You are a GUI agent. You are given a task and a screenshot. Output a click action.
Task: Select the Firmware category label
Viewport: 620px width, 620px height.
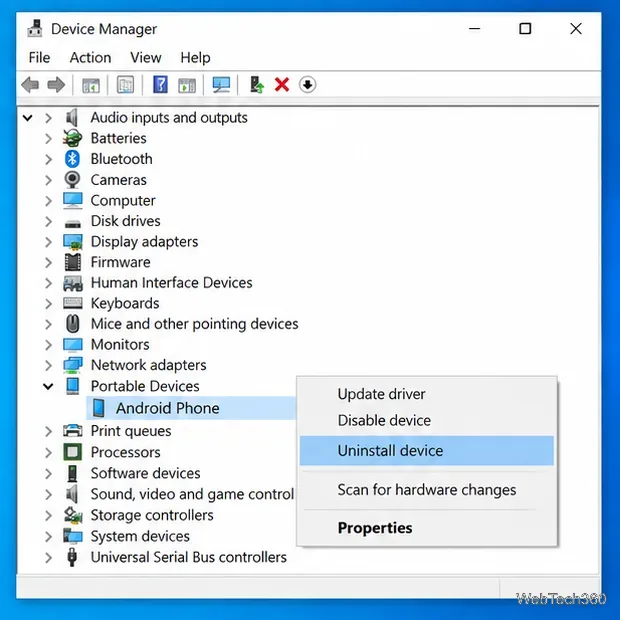pos(121,262)
